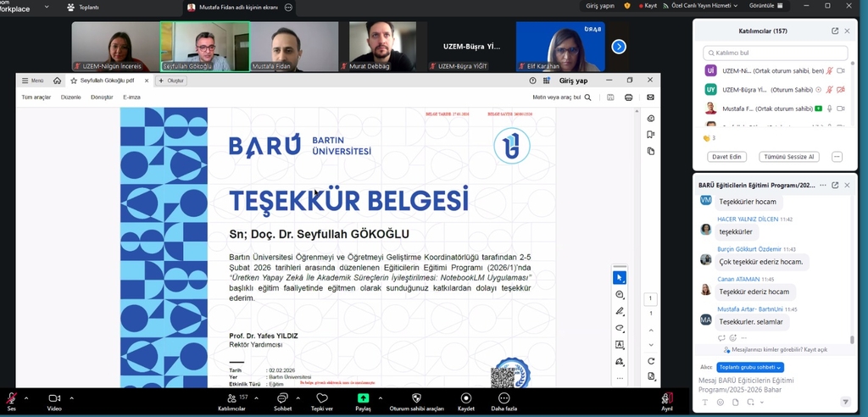Open the Düzenle menu in PDF viewer

(71, 97)
